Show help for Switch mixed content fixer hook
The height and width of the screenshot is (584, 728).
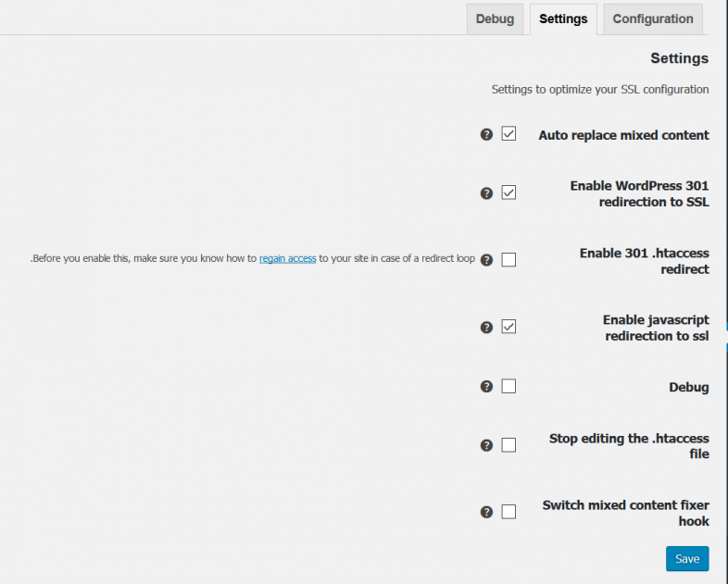486,512
